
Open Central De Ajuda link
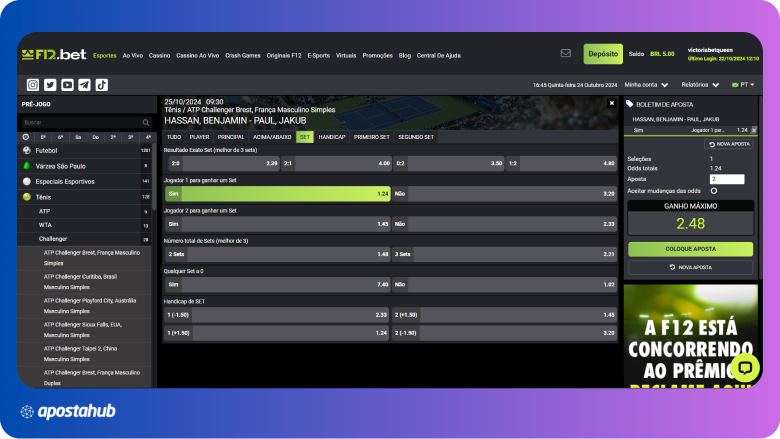tap(439, 56)
